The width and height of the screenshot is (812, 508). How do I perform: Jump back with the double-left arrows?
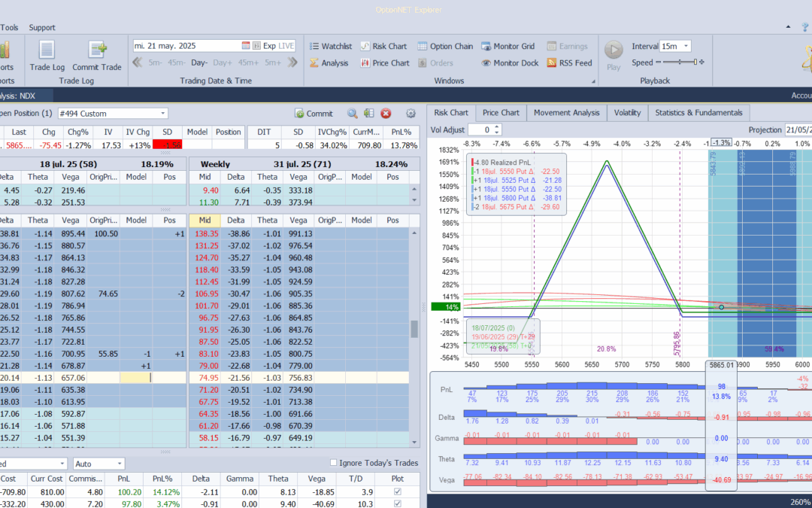pos(138,62)
